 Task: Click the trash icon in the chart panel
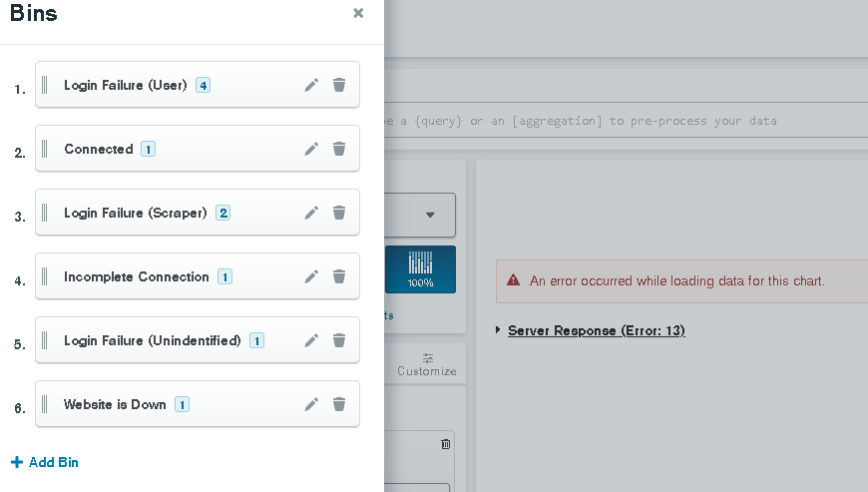(446, 444)
